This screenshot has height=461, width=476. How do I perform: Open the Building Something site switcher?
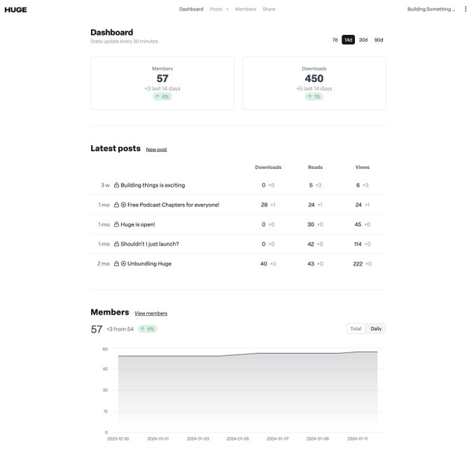[x=430, y=9]
